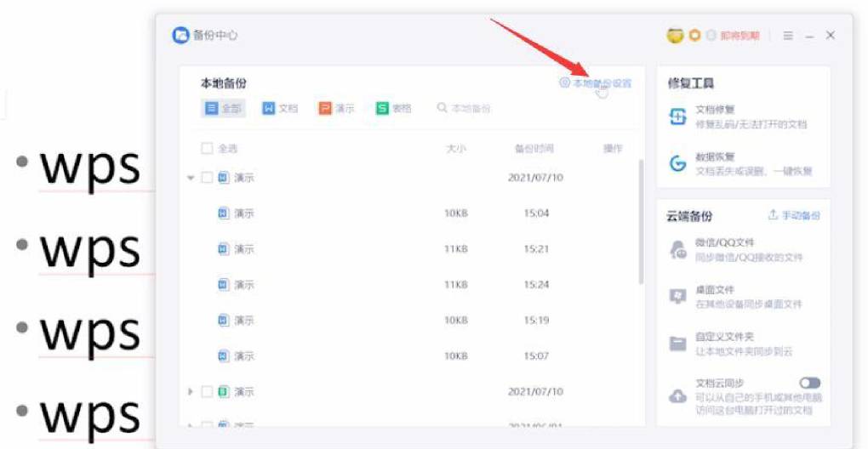Click the green spreadsheet icon in second 演示 group
This screenshot has height=449, width=868.
point(223,391)
